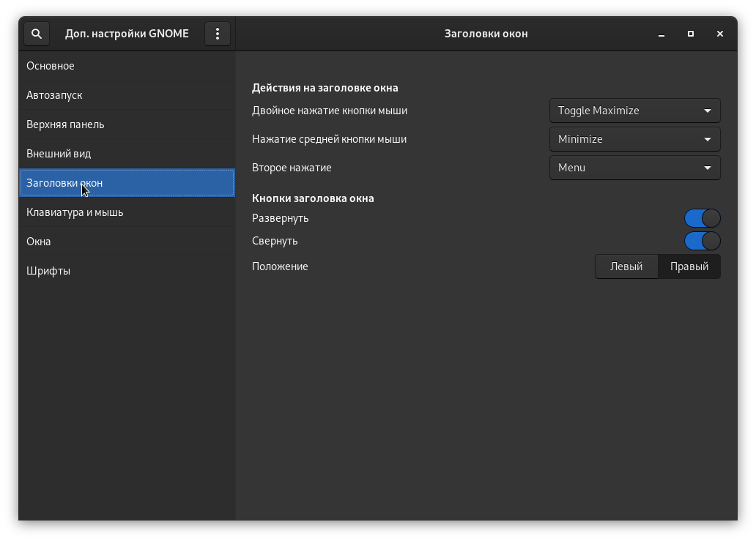756x541 pixels.
Task: Maximize the GNOME Tweaks window
Action: (691, 34)
